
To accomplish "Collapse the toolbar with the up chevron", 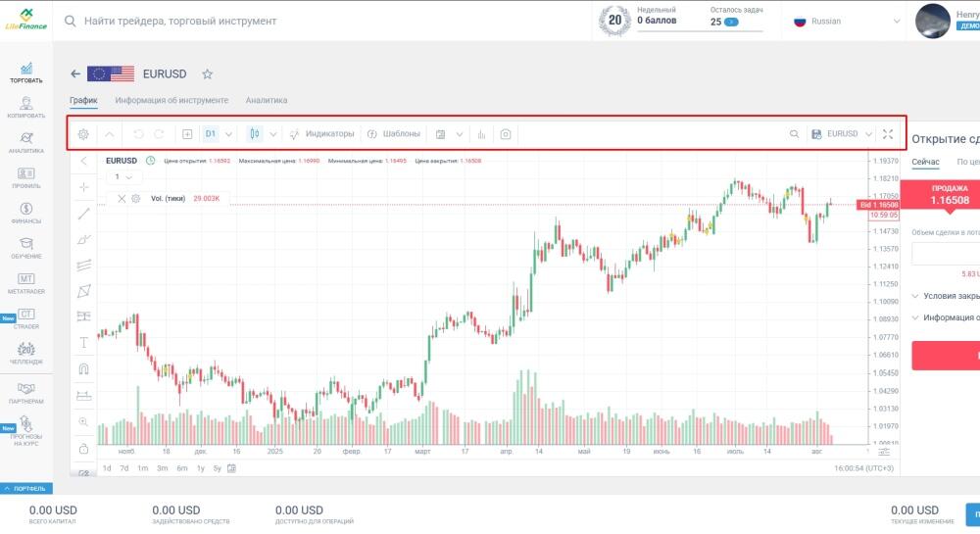I will (x=110, y=134).
